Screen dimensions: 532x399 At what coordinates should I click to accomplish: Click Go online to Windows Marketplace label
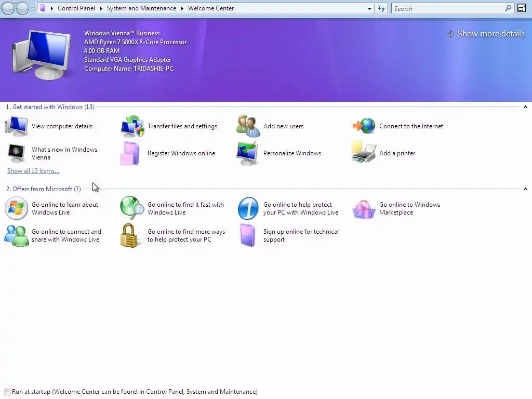tap(409, 209)
